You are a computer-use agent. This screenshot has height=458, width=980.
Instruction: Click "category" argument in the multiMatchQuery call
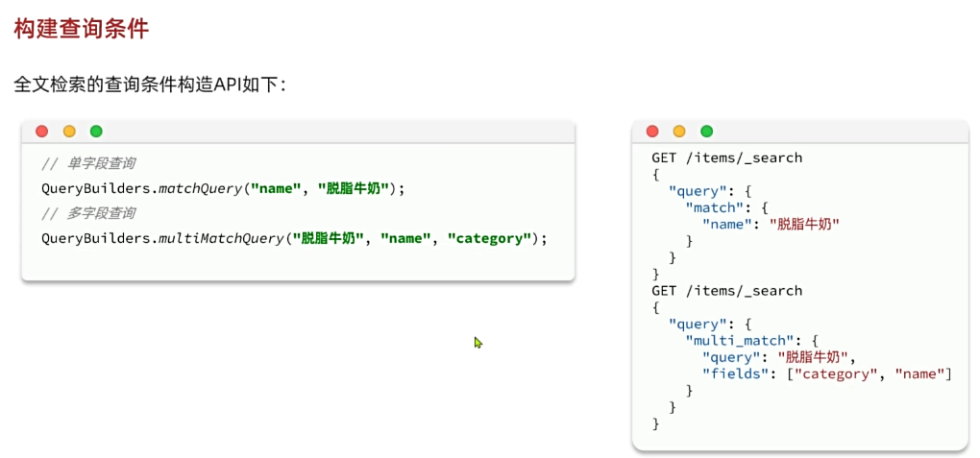490,238
